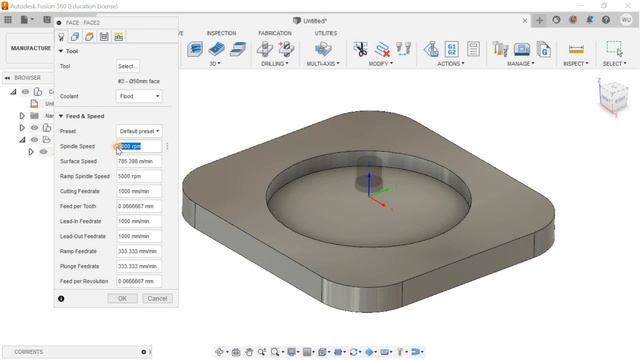640x360 pixels.
Task: Click the Ramp Spindle Speed field
Action: point(139,176)
